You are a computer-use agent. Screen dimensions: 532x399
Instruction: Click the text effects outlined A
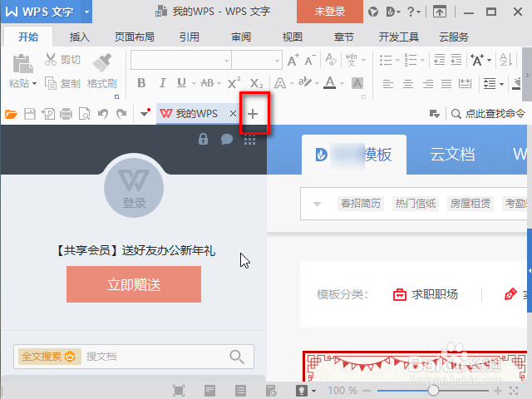280,83
